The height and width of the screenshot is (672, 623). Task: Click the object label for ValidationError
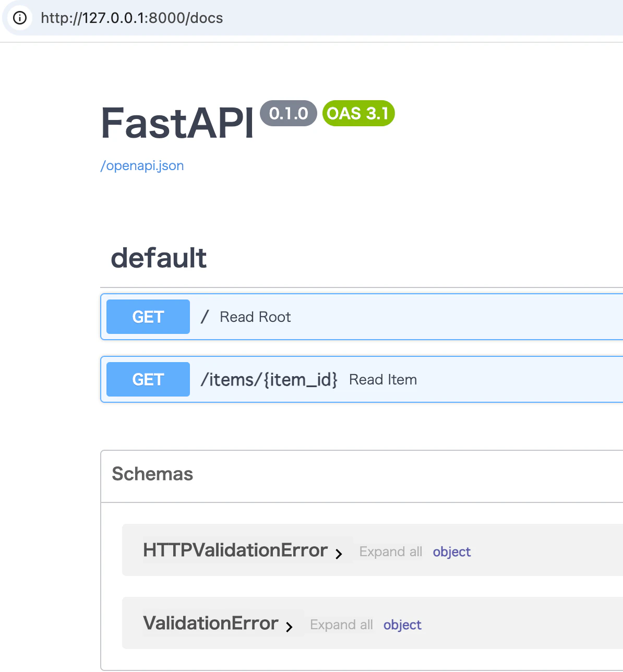point(402,625)
